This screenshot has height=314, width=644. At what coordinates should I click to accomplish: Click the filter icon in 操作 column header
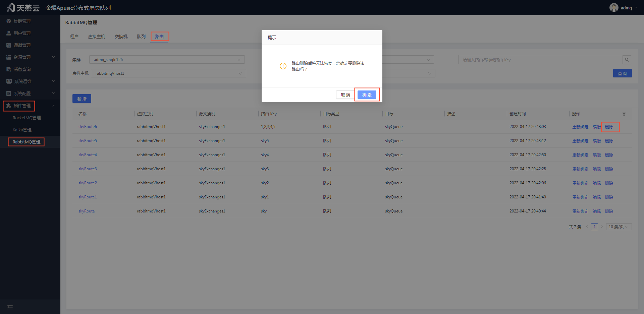coord(624,114)
